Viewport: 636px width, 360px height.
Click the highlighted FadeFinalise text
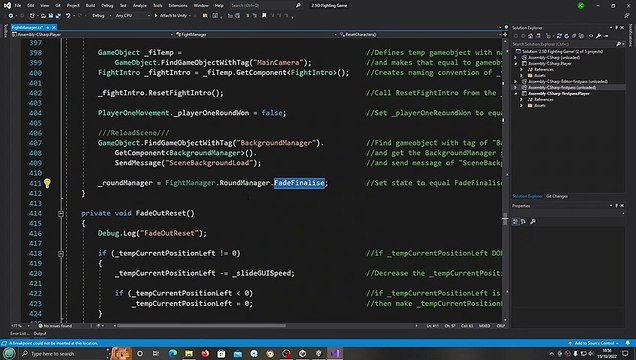[299, 183]
